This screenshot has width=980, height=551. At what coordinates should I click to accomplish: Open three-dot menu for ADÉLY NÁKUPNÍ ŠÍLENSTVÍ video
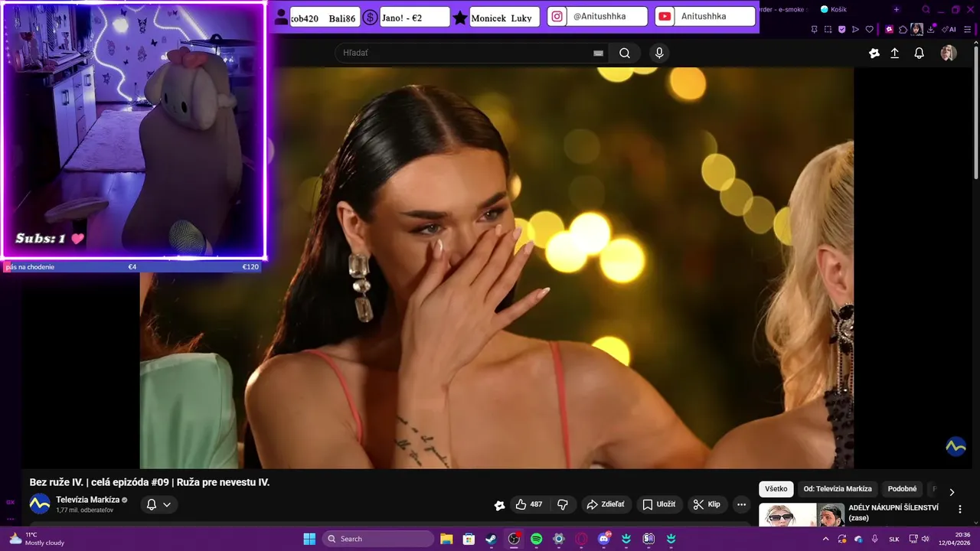pyautogui.click(x=960, y=509)
